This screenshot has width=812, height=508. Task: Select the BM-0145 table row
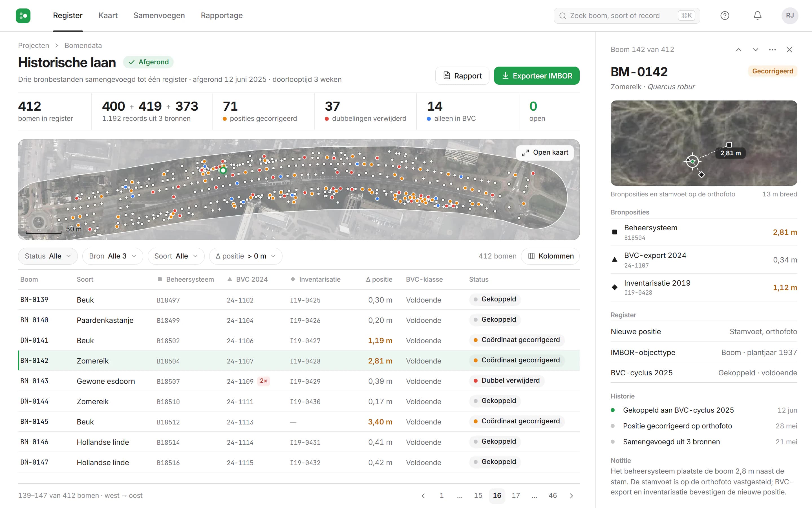click(x=299, y=422)
